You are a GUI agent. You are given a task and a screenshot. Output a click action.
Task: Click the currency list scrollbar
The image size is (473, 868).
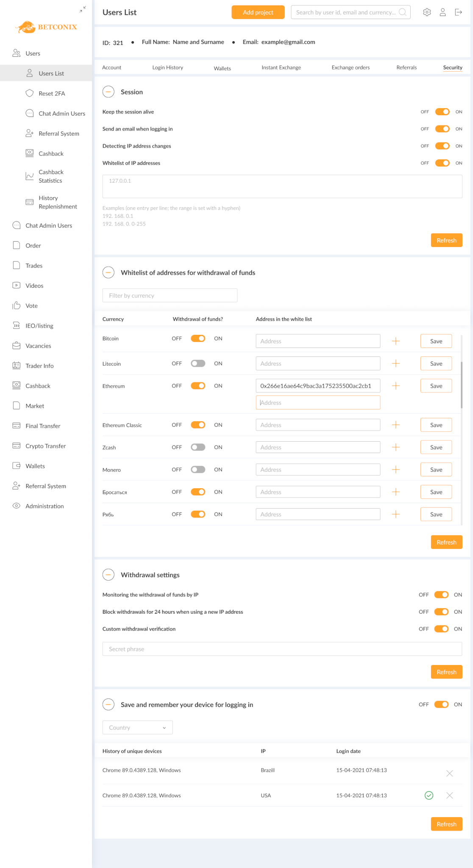[x=461, y=384]
